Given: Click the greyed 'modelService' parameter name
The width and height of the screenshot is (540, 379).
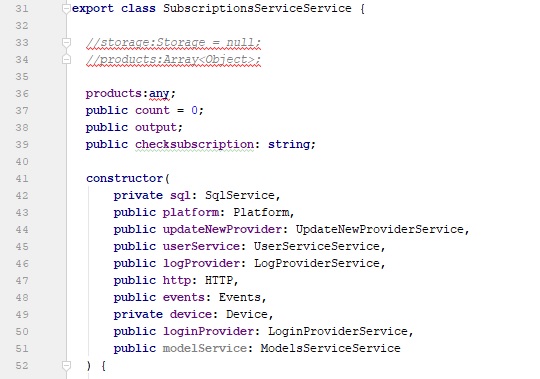Looking at the screenshot, I should click(205, 348).
